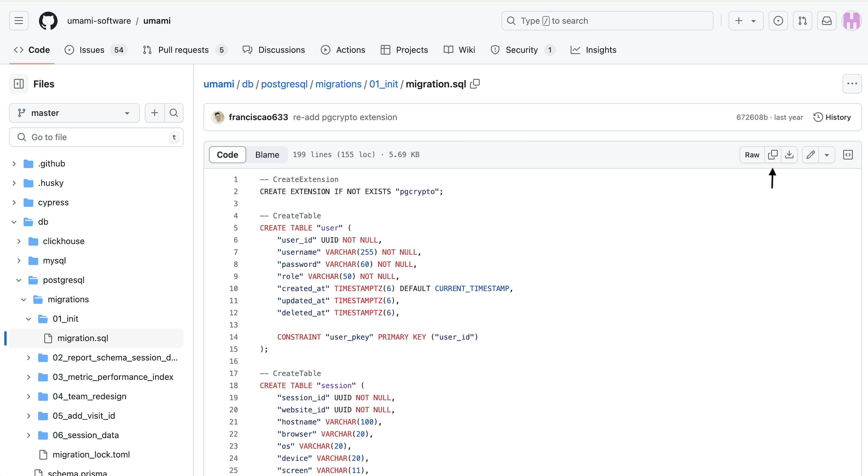Expand the 03_metric_performance_index folder
The height and width of the screenshot is (476, 868).
29,377
